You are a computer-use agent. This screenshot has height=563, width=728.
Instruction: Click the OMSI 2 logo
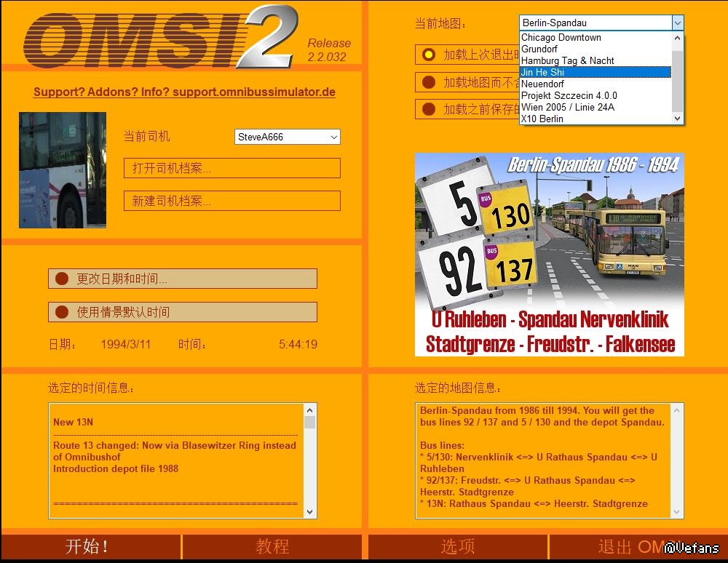pos(160,38)
